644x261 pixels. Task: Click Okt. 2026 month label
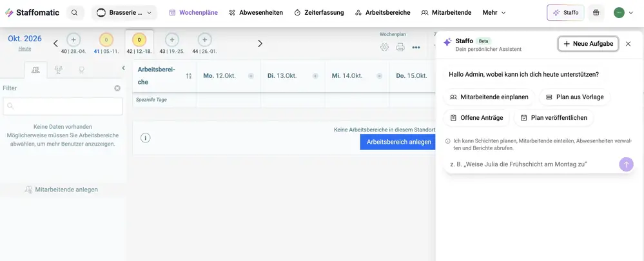(24, 39)
